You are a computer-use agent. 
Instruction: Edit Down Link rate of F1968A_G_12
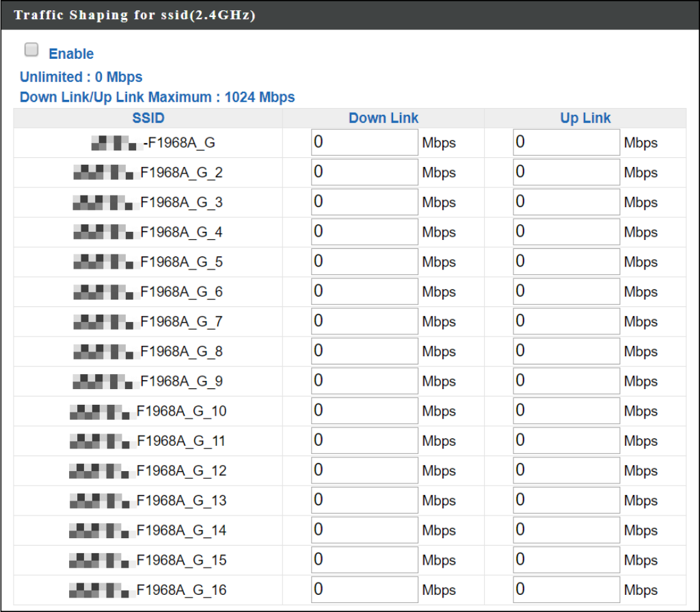click(364, 470)
